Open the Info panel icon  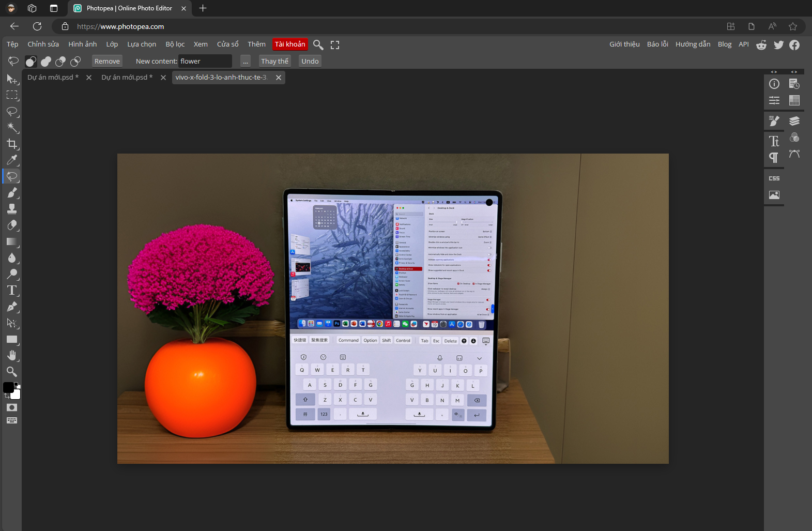(774, 84)
